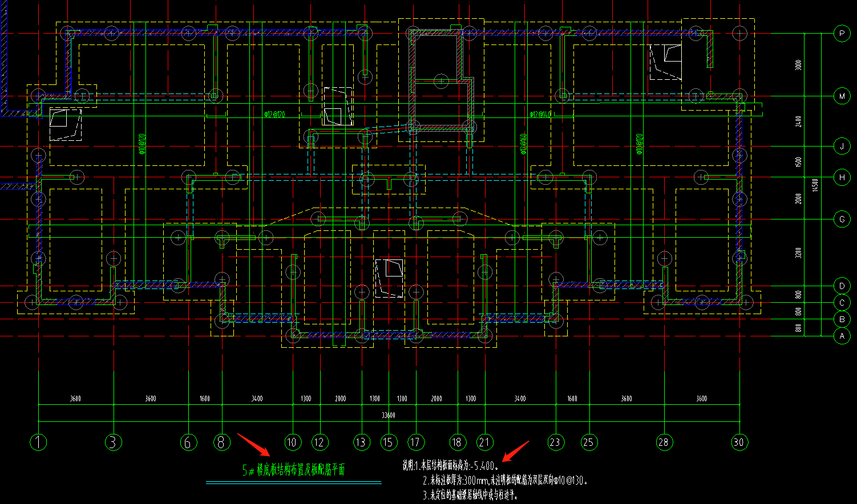
Task: Click dimension '3600' between axes 1 and 3
Action: 75,399
